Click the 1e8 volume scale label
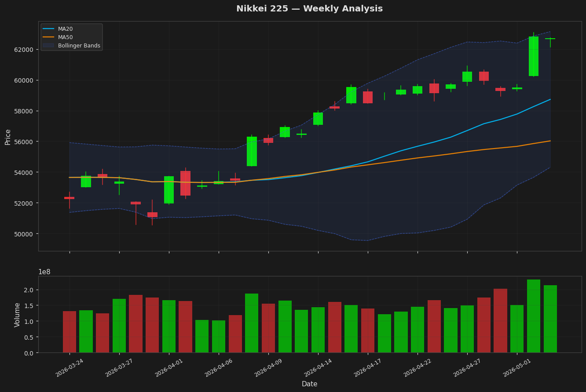The image size is (586, 392). pyautogui.click(x=44, y=272)
